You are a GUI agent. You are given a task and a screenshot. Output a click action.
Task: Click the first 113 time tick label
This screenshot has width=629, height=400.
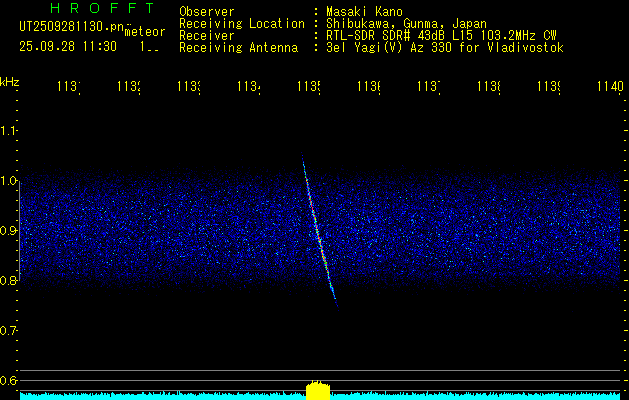coord(68,88)
